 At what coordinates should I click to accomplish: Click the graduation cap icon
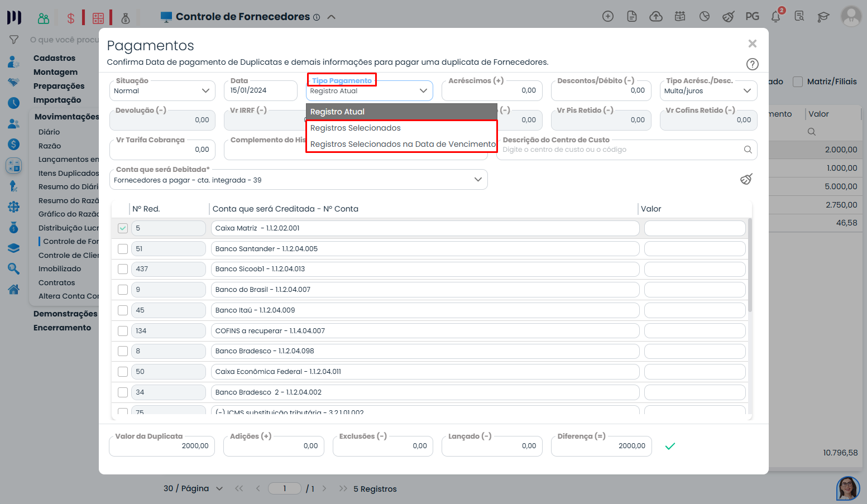coord(823,17)
